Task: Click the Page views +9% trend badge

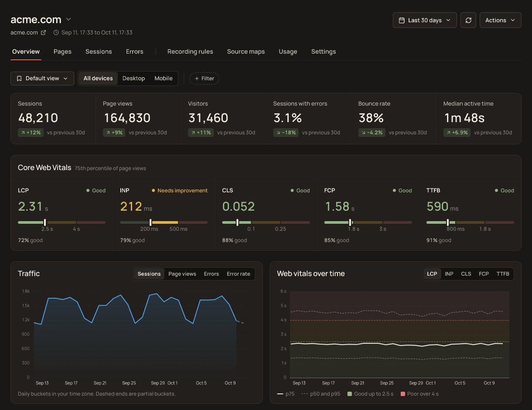Action: click(114, 133)
